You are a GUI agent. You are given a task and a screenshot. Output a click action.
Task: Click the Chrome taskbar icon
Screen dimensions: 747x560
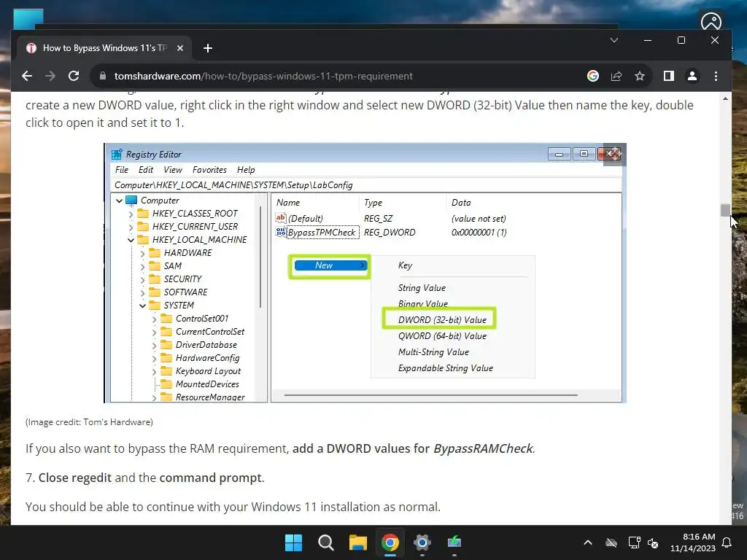390,542
